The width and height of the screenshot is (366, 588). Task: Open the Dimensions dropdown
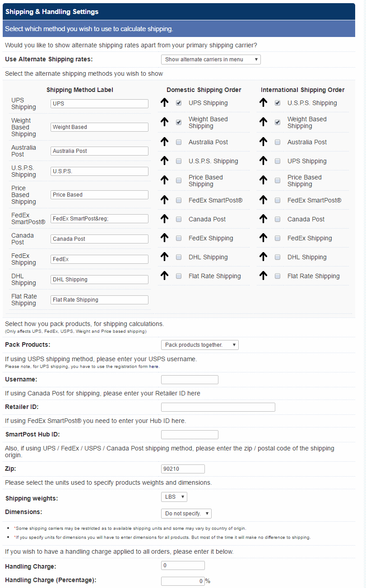[x=186, y=513]
